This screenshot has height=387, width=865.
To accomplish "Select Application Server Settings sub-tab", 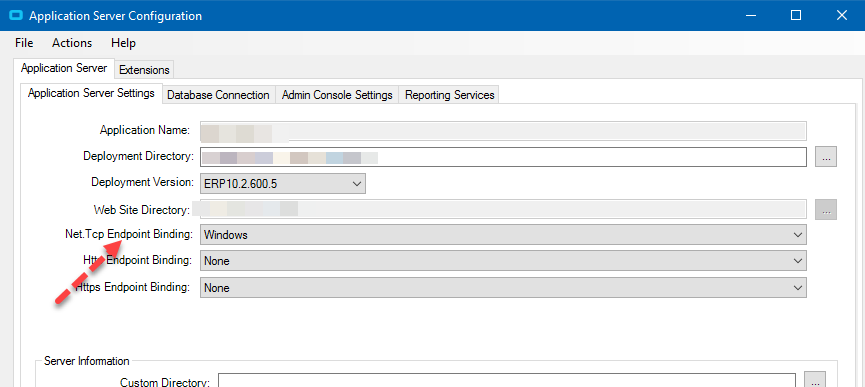I will (x=91, y=93).
